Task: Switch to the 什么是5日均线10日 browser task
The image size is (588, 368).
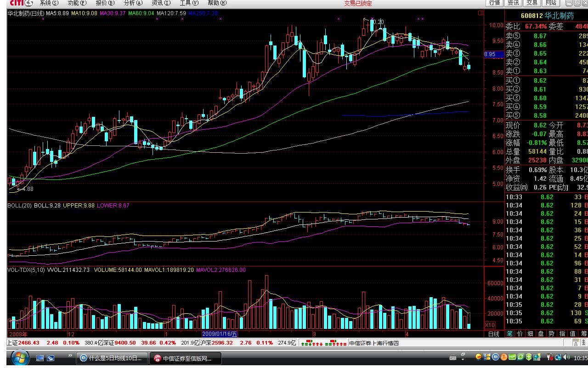Action: (113, 357)
